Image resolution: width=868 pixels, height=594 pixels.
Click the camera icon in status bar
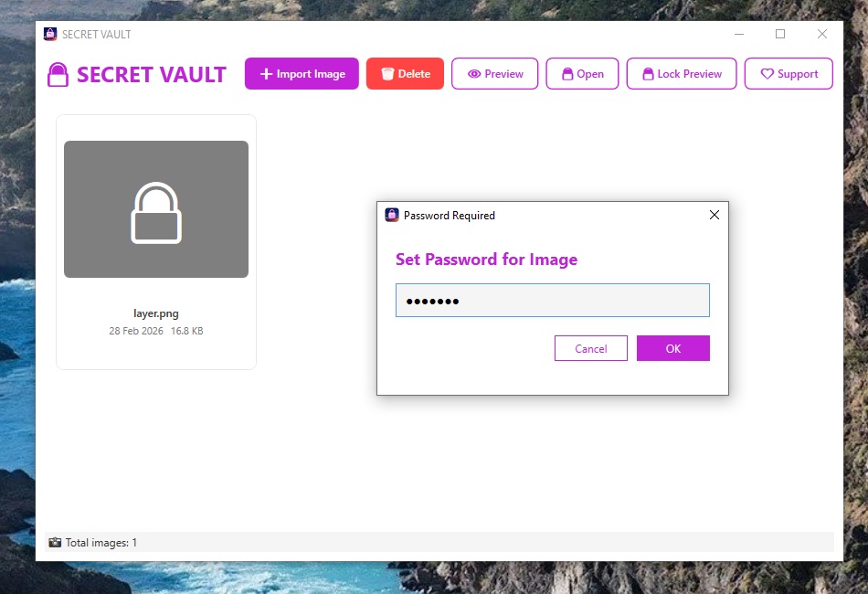click(55, 542)
